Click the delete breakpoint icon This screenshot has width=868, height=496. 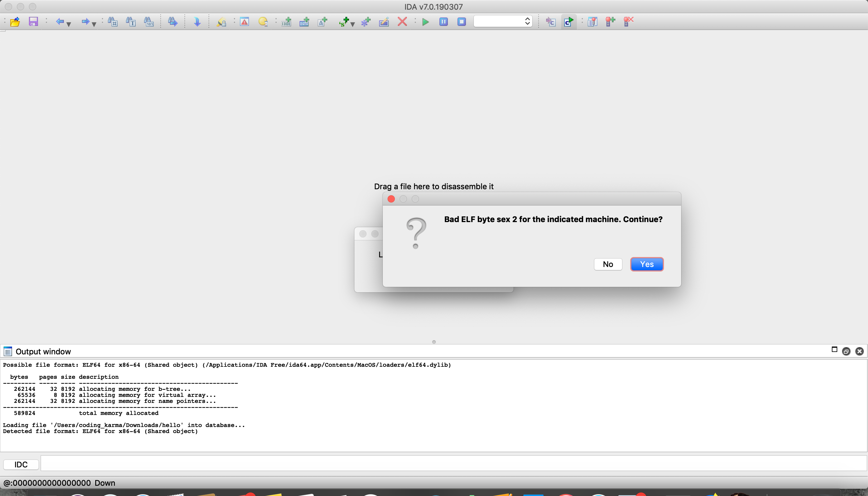pos(628,22)
